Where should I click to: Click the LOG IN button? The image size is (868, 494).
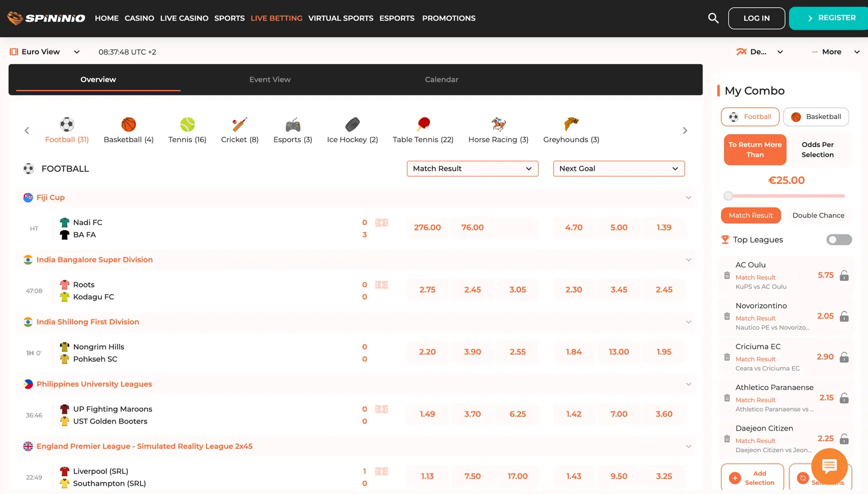click(x=756, y=18)
